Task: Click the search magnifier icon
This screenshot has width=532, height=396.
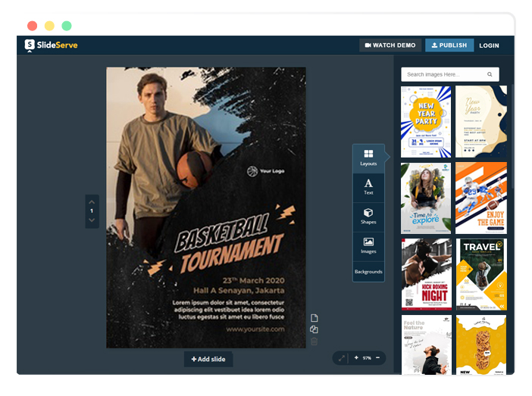Action: [x=490, y=74]
